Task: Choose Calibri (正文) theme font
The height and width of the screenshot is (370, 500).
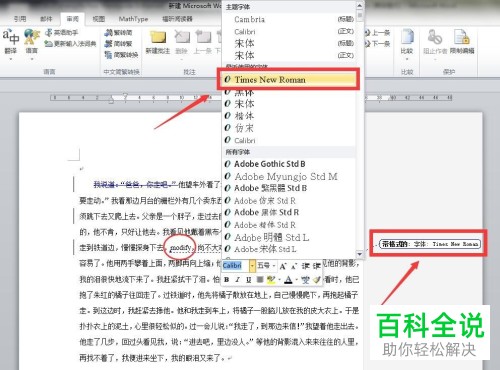Action: pyautogui.click(x=289, y=31)
